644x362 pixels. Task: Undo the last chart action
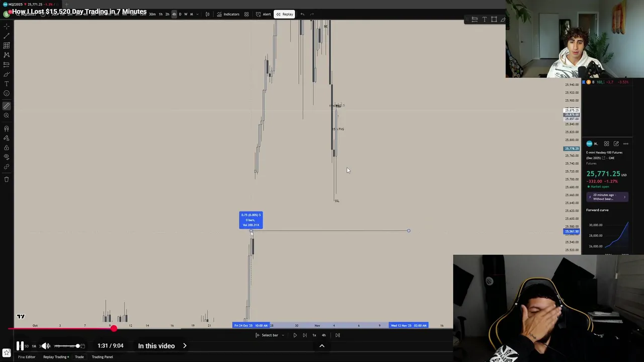[302, 14]
